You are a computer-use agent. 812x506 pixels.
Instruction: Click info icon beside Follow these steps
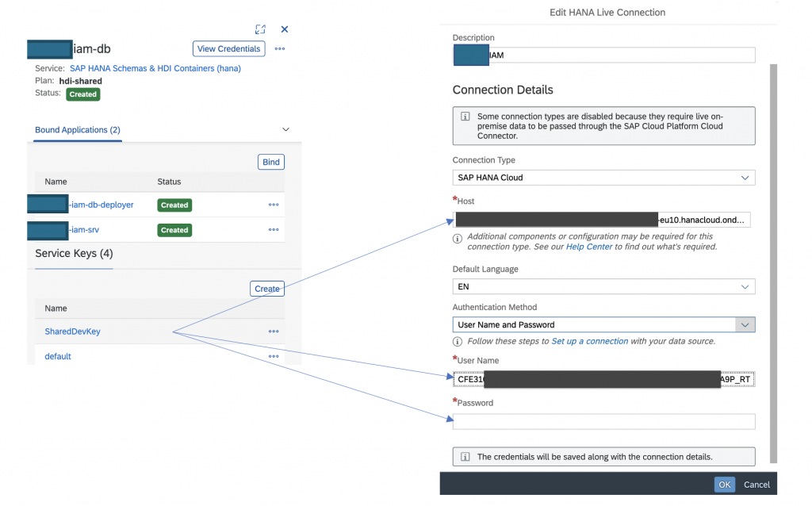458,341
